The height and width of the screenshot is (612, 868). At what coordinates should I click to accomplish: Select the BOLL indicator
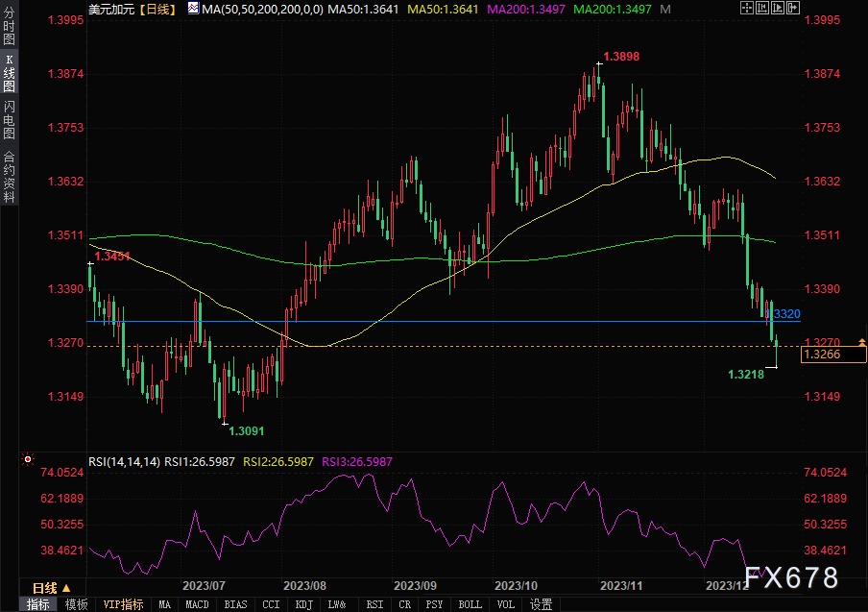click(x=470, y=604)
